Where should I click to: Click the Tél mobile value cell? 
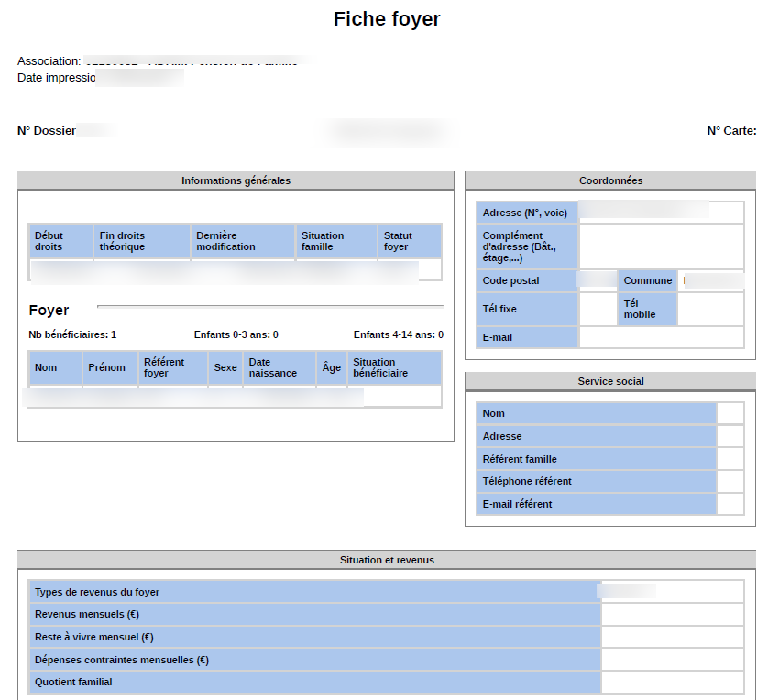(x=710, y=310)
